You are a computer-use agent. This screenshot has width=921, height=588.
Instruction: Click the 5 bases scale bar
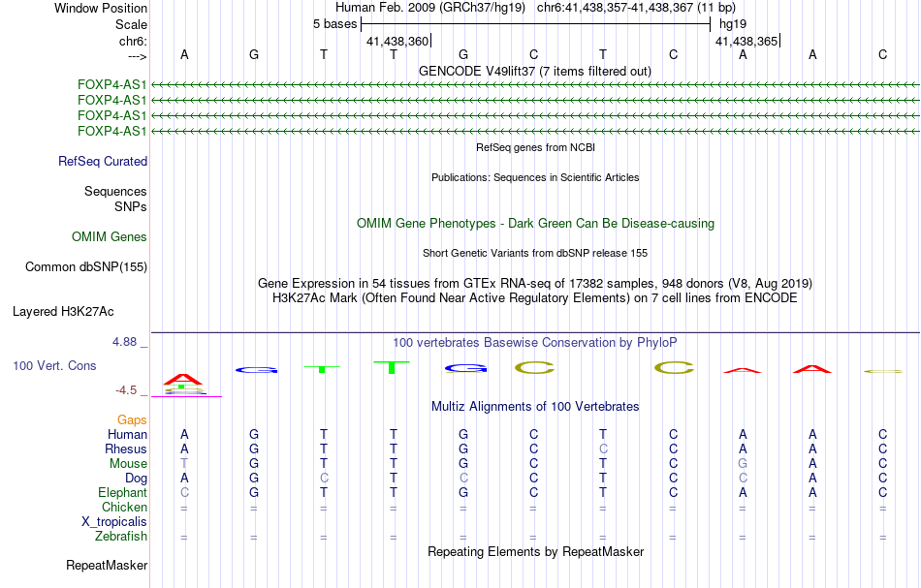tap(535, 24)
